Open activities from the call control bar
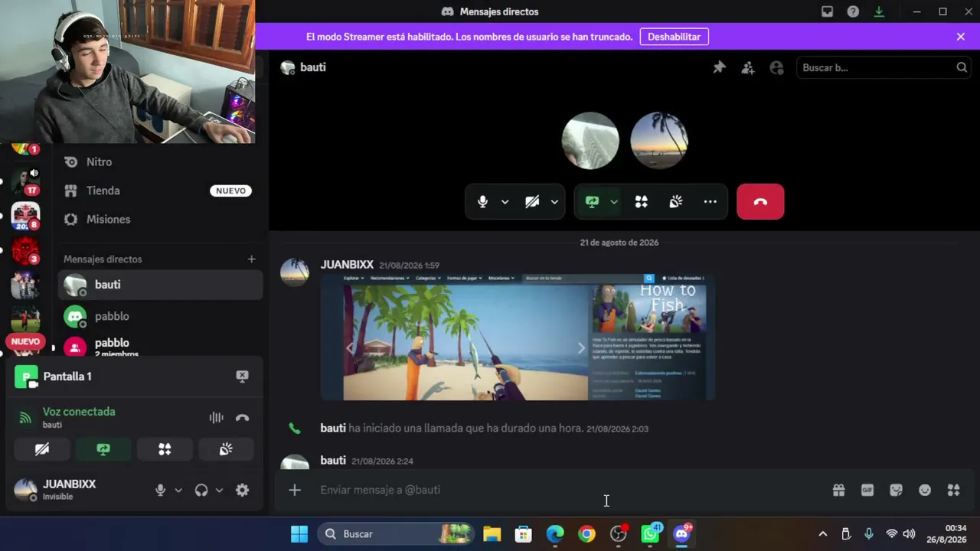The width and height of the screenshot is (980, 551). tap(642, 202)
